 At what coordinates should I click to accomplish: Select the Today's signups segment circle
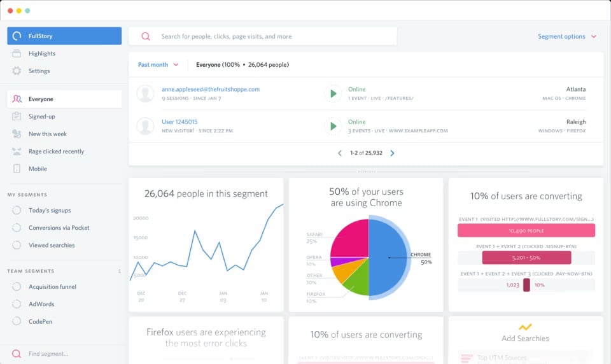(17, 210)
